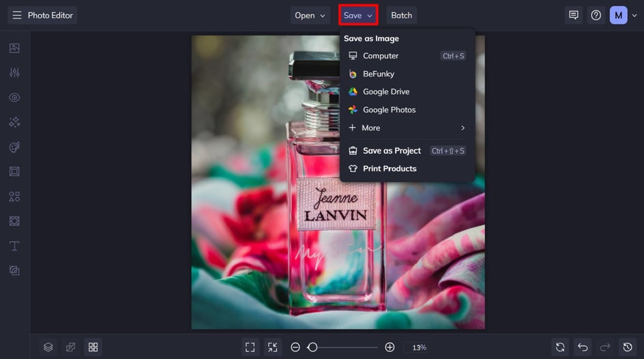Click the reset/reload icon in bottom bar
This screenshot has height=359, width=644.
[560, 347]
